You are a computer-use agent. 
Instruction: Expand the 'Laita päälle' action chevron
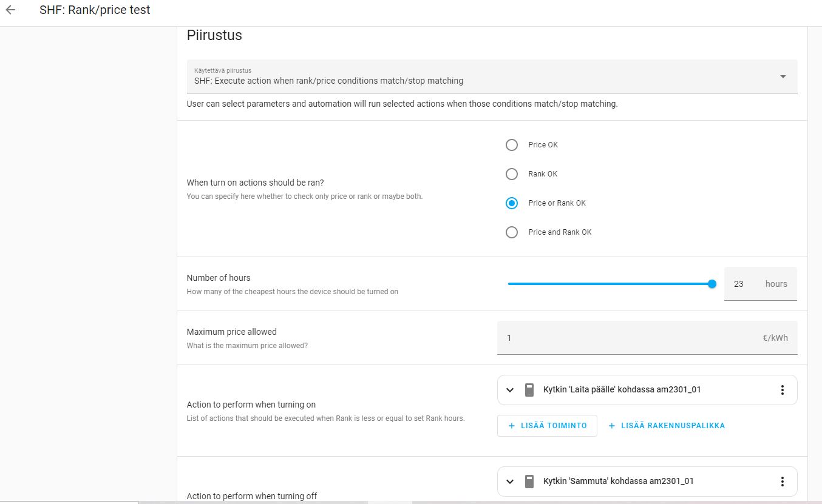point(510,390)
